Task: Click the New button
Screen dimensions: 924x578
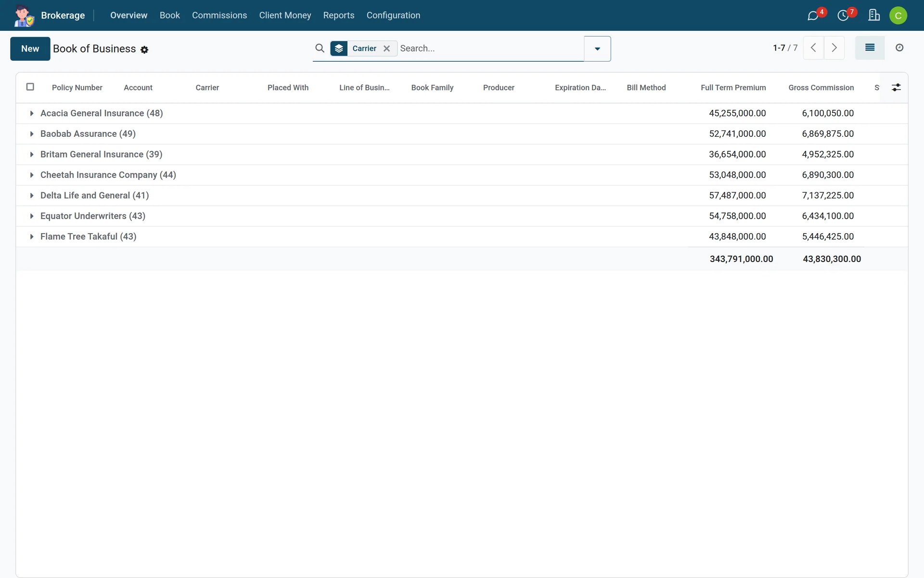Action: [x=30, y=49]
